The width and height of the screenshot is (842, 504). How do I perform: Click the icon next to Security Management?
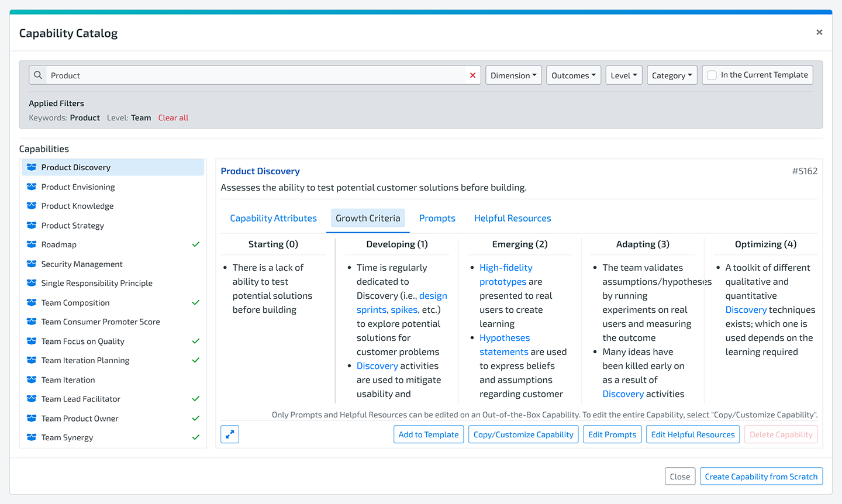pyautogui.click(x=32, y=264)
